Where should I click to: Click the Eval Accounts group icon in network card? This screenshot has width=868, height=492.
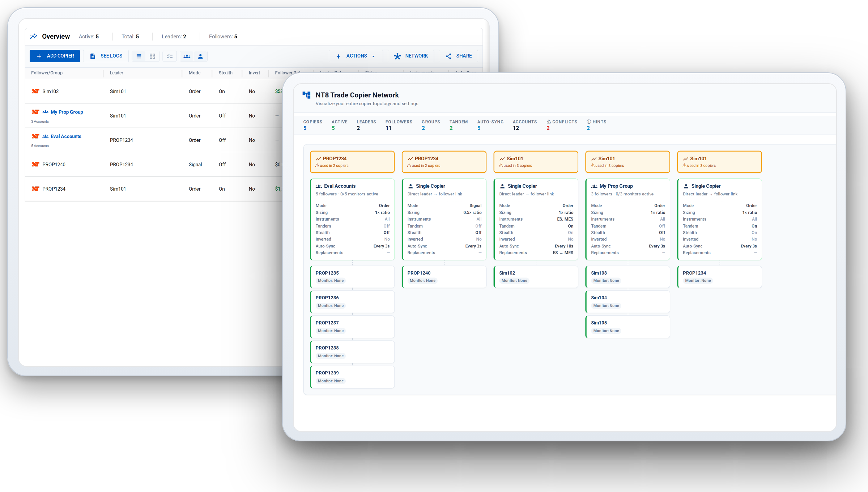(319, 186)
